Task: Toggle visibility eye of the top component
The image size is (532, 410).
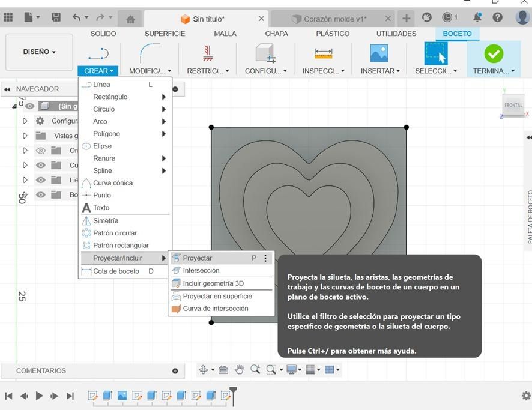Action: pos(30,106)
